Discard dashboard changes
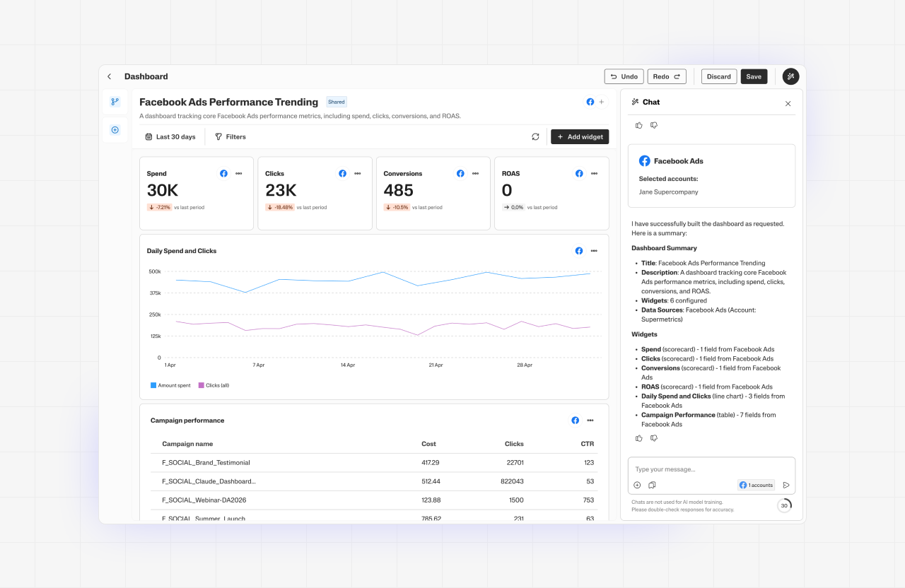 coord(719,76)
